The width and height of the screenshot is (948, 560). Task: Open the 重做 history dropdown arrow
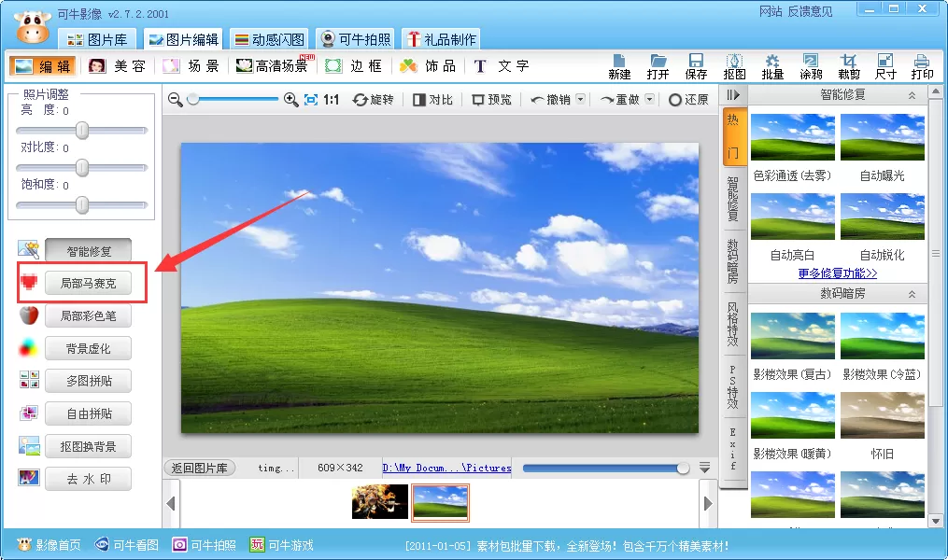tap(649, 99)
